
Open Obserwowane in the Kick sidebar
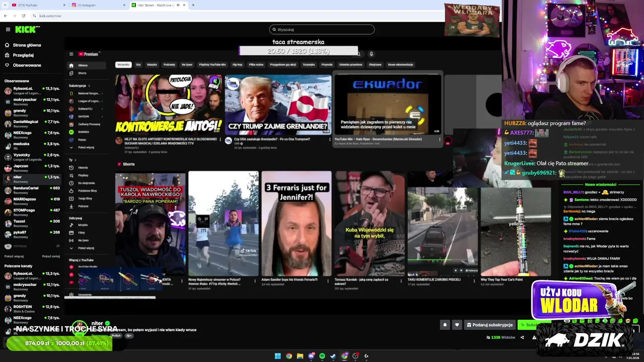pos(27,65)
